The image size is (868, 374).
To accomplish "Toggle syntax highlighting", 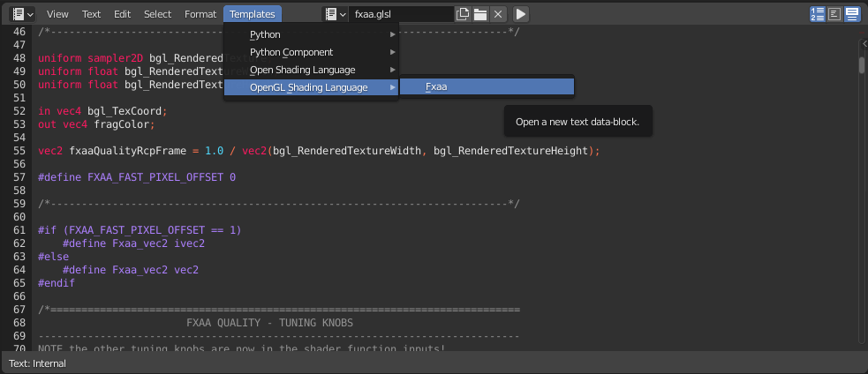I will click(851, 14).
